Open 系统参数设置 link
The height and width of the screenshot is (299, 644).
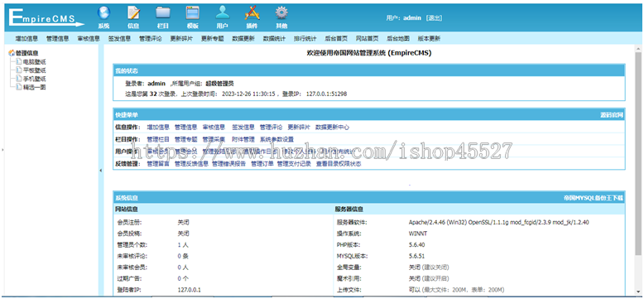coord(276,139)
